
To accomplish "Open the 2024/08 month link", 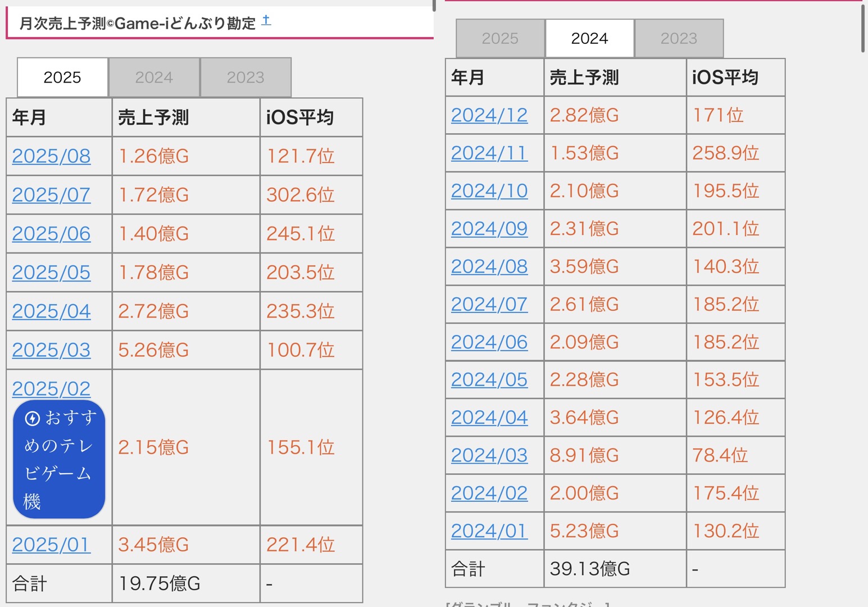I will [x=489, y=266].
